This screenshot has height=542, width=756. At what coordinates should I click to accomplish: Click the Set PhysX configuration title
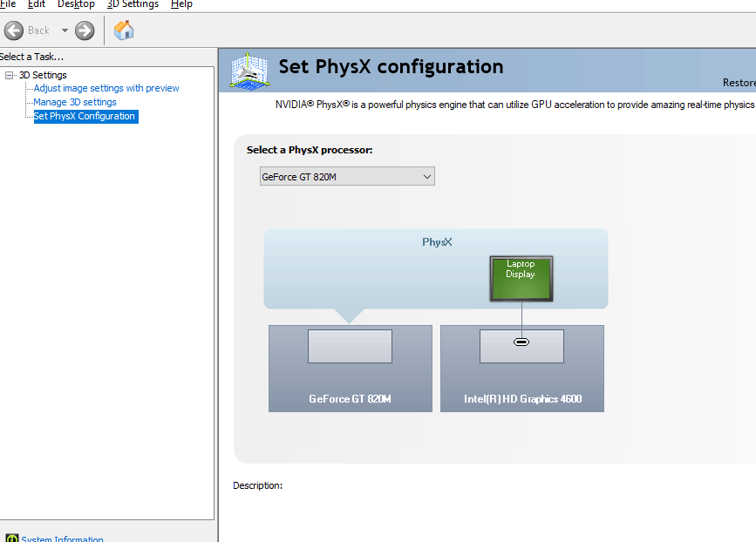tap(391, 66)
